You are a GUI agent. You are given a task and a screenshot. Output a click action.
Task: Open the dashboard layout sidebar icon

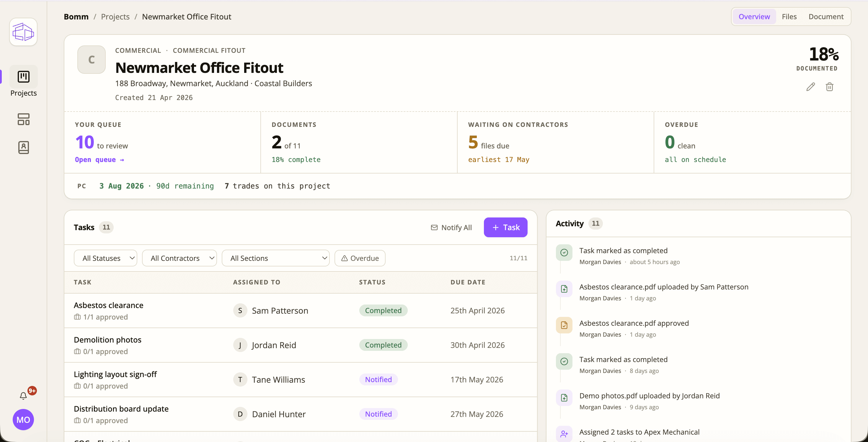[24, 119]
